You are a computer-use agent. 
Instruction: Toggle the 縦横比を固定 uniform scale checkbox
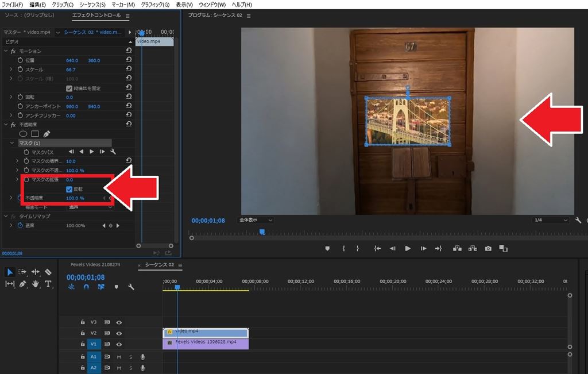(69, 88)
